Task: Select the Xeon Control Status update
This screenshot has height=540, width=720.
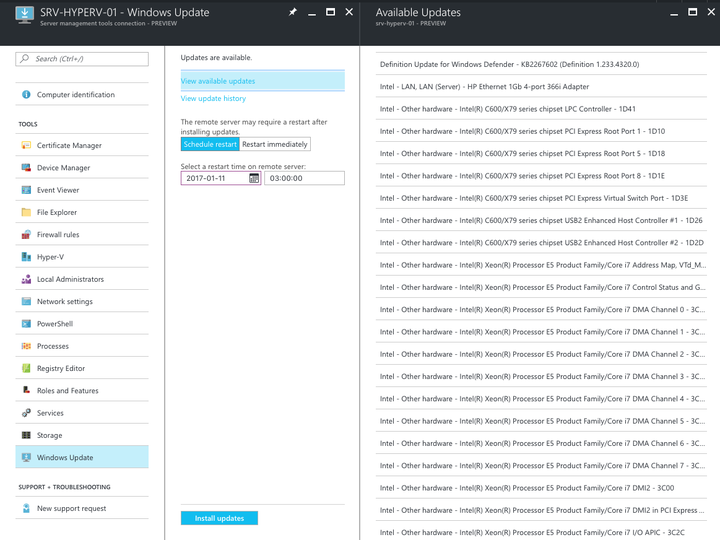Action: click(x=541, y=287)
